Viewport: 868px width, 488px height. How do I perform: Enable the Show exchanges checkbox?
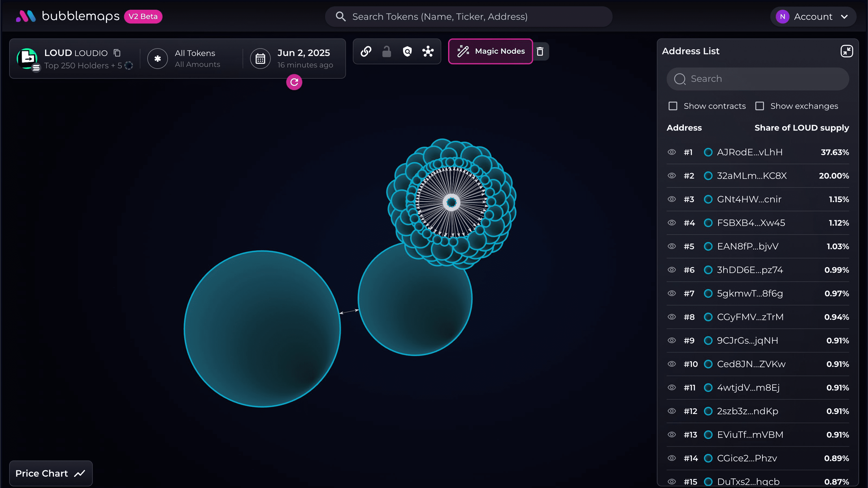pos(759,106)
